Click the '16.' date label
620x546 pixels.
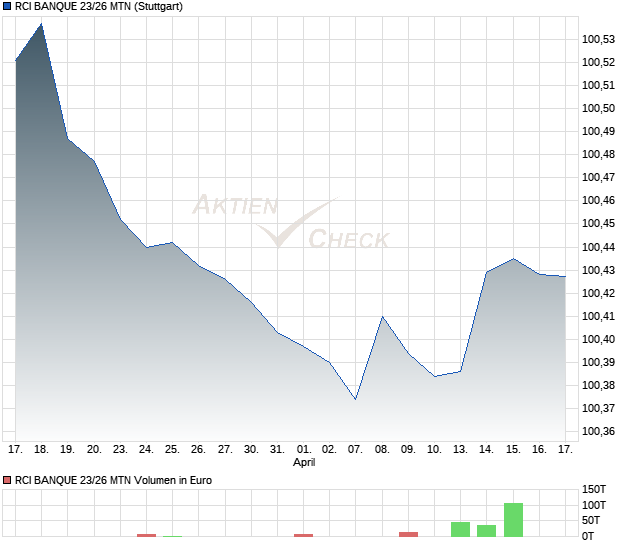click(x=539, y=450)
